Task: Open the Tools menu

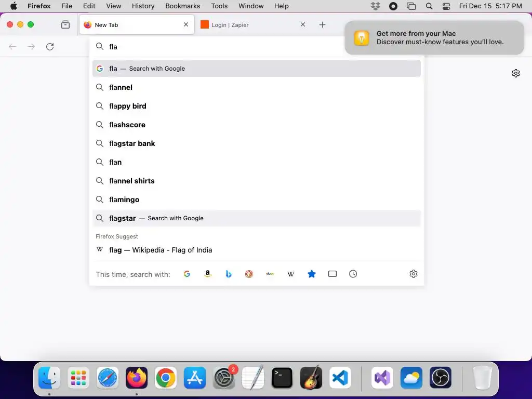Action: (220, 6)
